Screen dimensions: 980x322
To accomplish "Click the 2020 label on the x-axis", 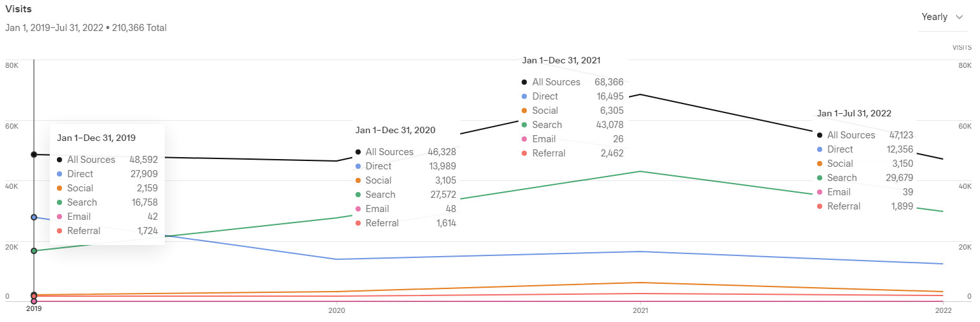I will (x=336, y=309).
